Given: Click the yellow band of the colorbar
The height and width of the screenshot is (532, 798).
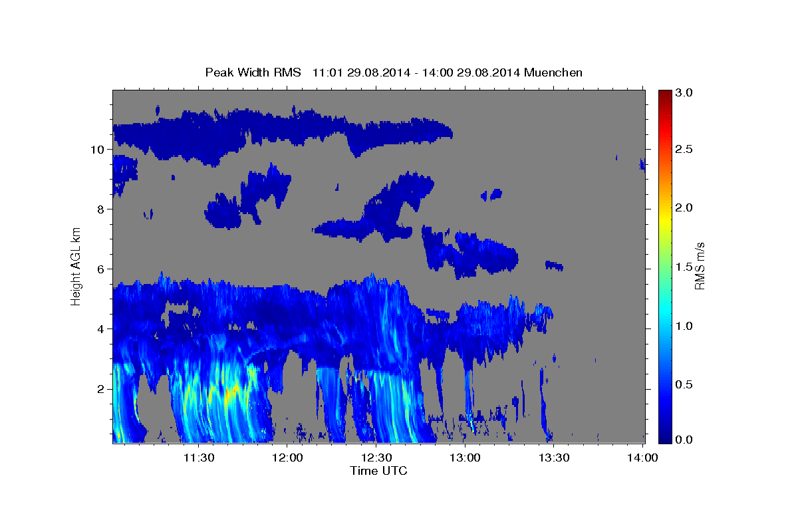Looking at the screenshot, I should point(665,219).
